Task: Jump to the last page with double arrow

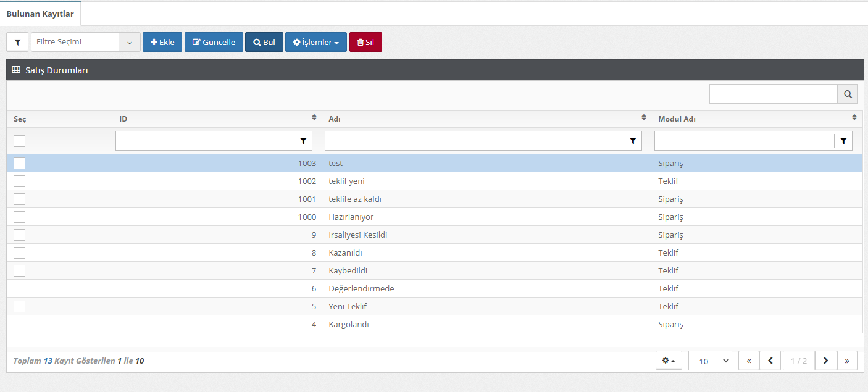Action: (847, 361)
